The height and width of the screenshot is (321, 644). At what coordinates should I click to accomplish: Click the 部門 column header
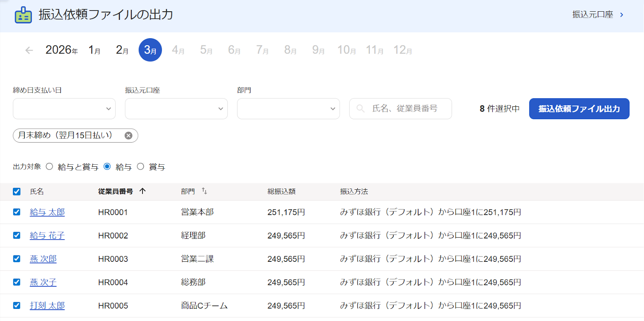[188, 191]
